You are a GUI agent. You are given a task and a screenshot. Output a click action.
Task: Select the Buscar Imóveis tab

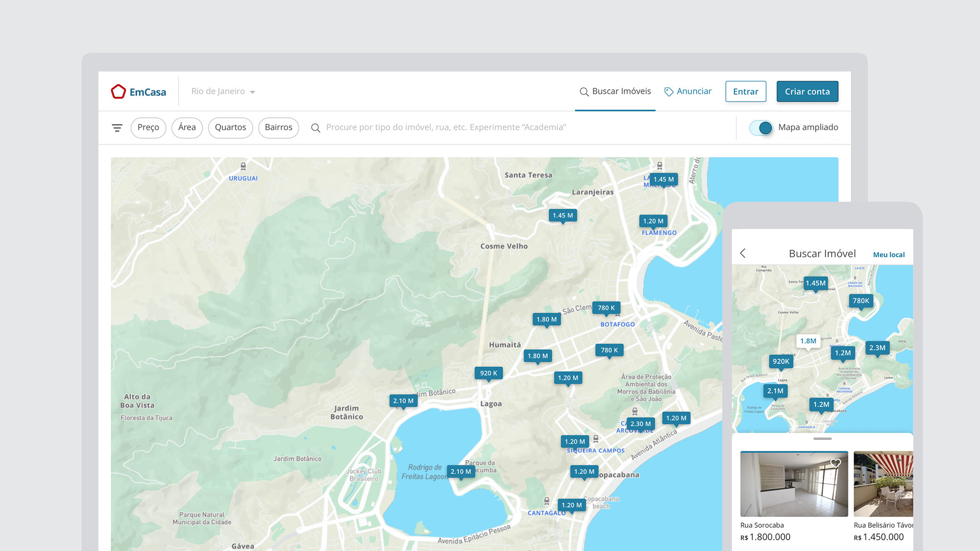pos(616,91)
